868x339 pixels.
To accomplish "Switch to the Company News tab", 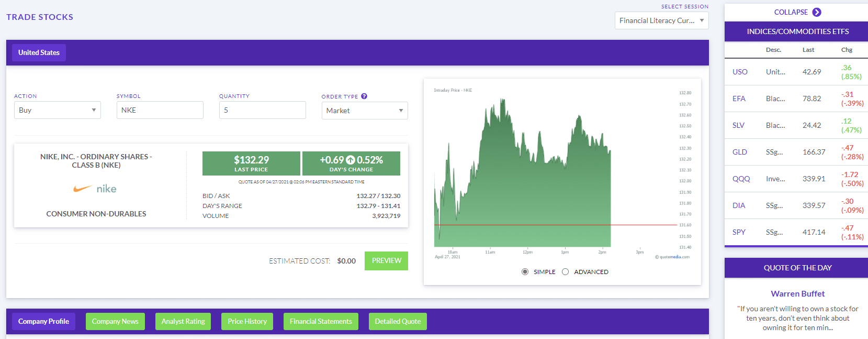I will (x=115, y=322).
